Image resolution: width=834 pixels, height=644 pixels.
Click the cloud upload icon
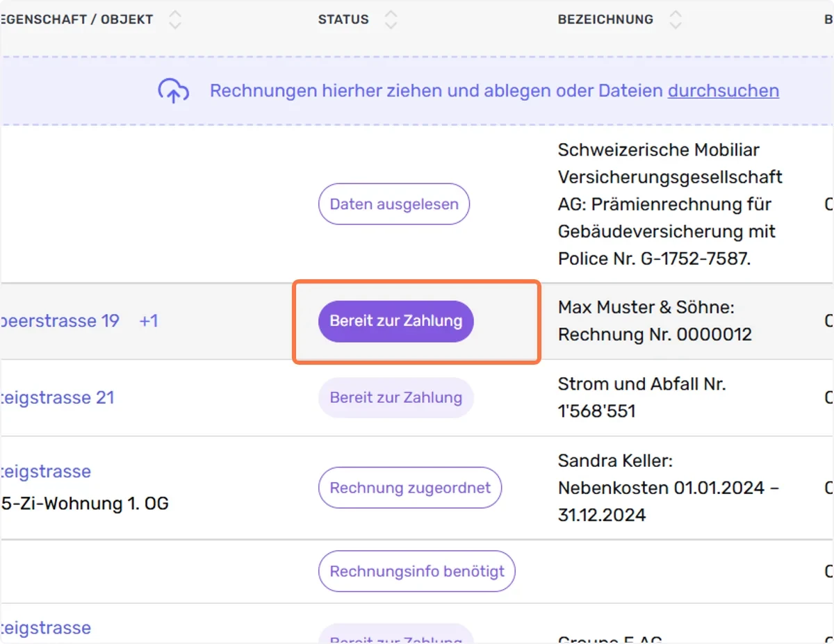[x=174, y=91]
